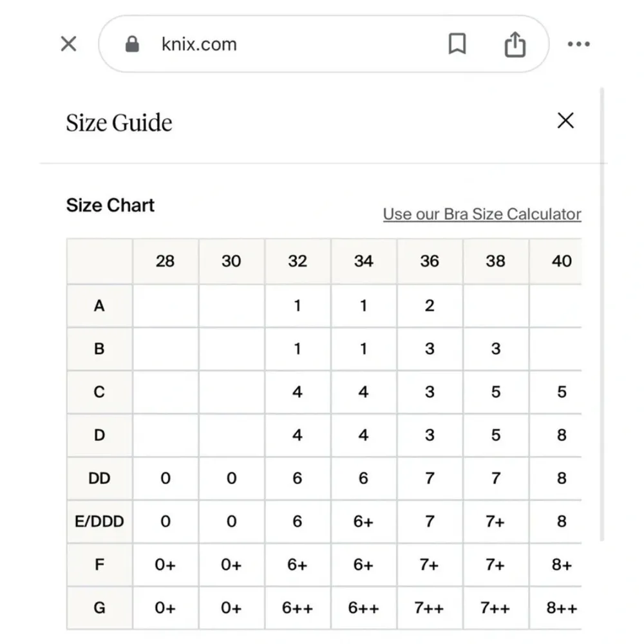644x644 pixels.
Task: Close the Size Guide panel
Action: (565, 120)
